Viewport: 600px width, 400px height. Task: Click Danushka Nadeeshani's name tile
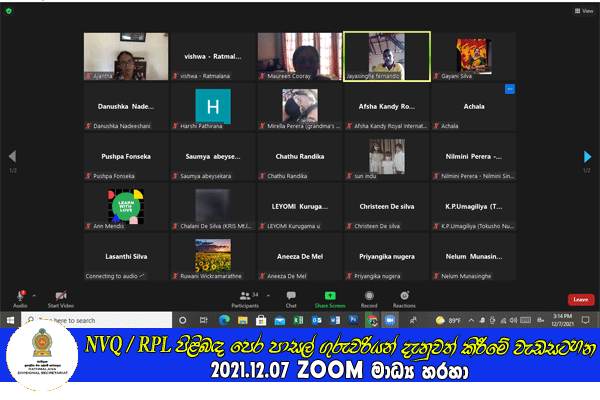pos(126,106)
